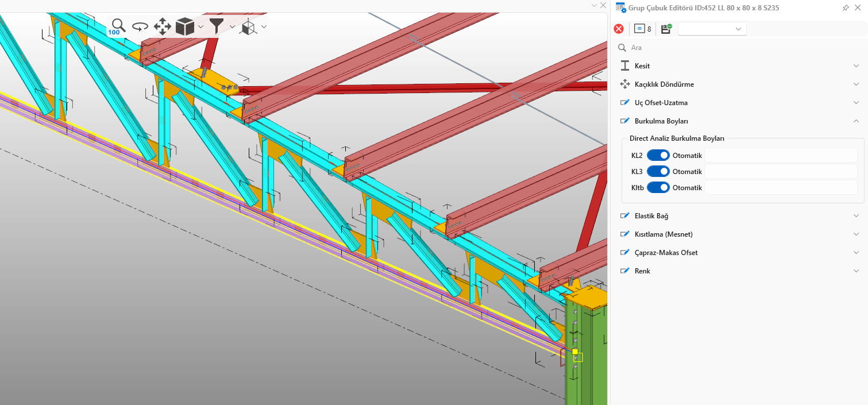Click the wireframe cube axes icon
Viewport: 868px width, 405px height.
[x=249, y=26]
